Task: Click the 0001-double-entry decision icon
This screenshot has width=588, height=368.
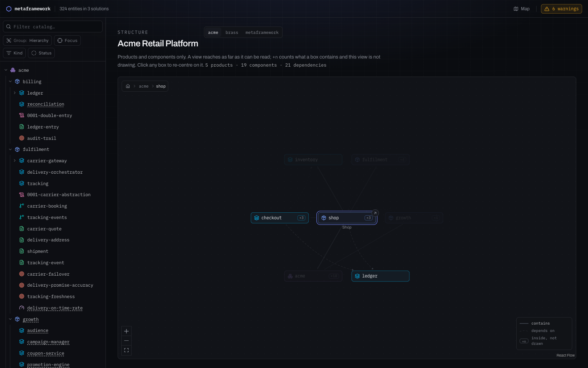Action: point(22,115)
